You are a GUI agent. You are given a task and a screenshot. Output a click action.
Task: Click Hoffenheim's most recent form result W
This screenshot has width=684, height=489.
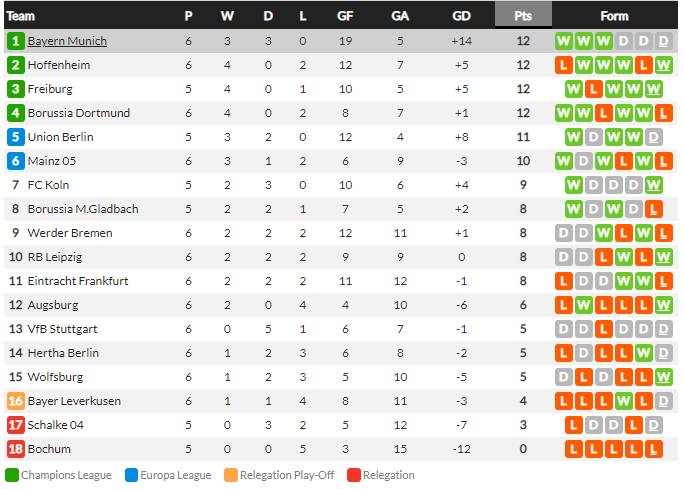coord(663,65)
